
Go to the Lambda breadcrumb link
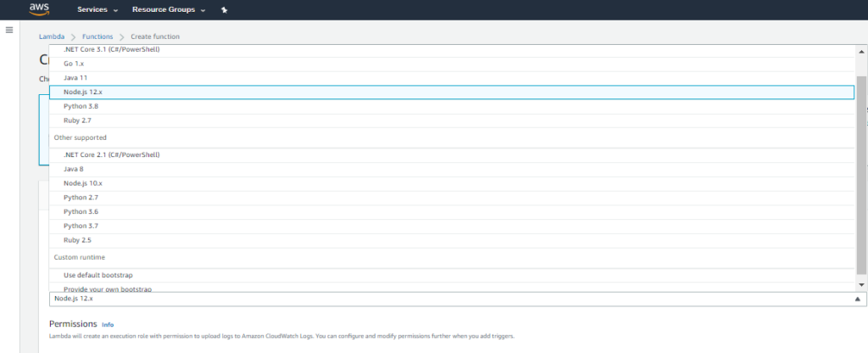tap(51, 36)
